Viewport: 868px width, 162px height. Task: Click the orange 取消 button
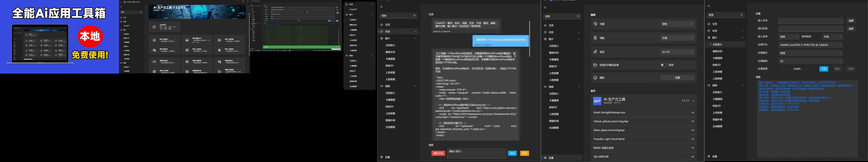point(524,153)
